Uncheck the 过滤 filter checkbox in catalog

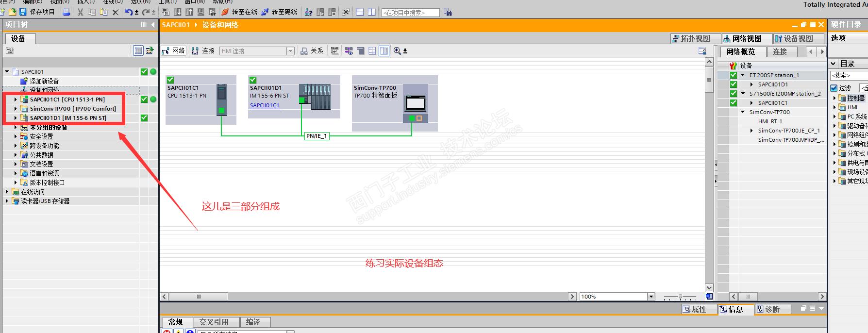[x=834, y=88]
